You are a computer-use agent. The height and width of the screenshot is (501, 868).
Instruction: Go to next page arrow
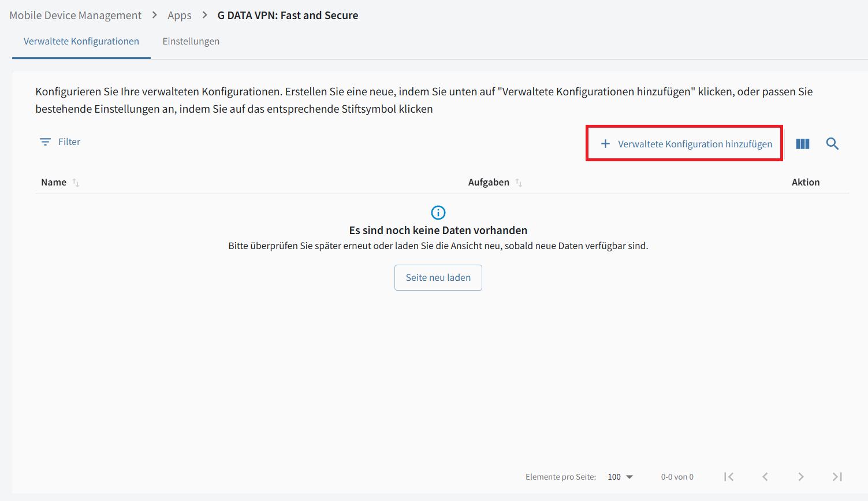pos(801,477)
